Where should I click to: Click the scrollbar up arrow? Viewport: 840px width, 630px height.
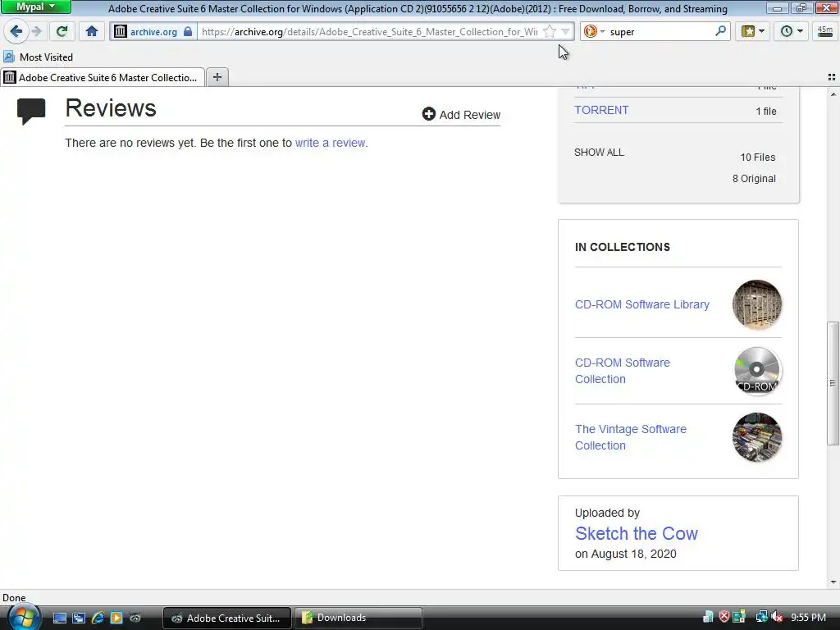[833, 94]
